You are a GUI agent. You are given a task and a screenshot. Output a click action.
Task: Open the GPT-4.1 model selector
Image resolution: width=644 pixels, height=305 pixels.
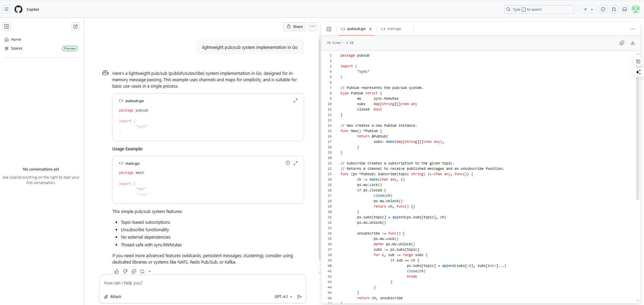(x=284, y=297)
